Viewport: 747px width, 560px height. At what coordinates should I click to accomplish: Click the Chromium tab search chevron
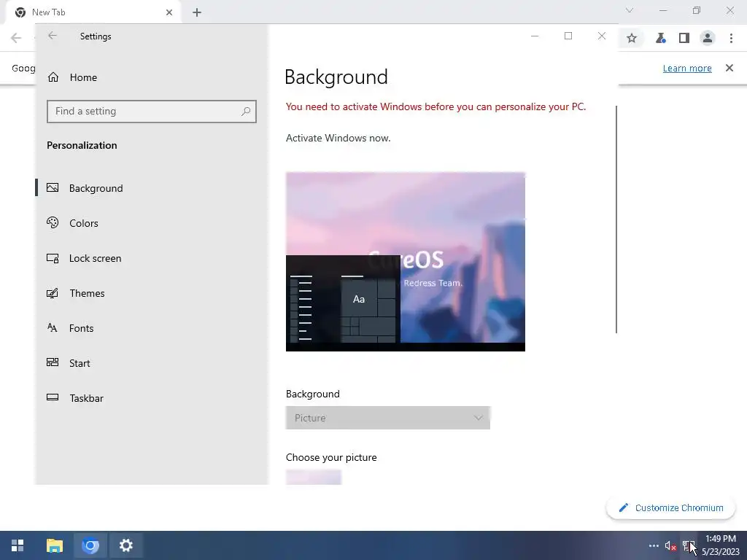point(630,10)
